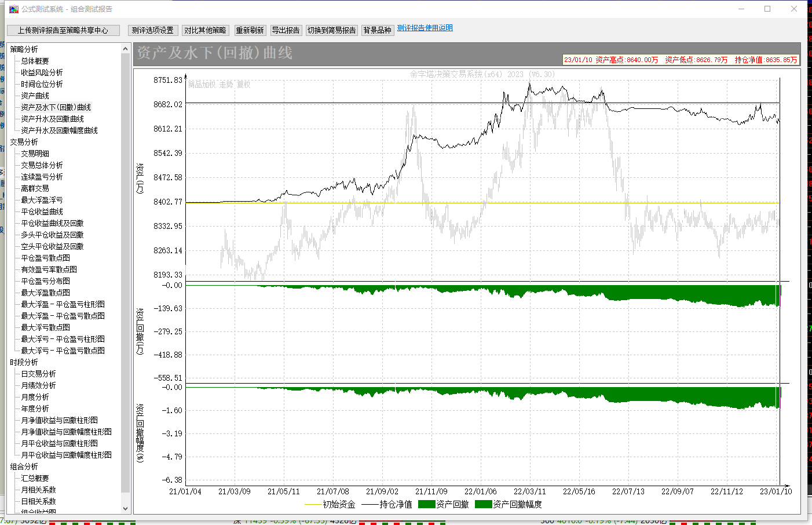Open the 测评报告使用说明 link

(425, 28)
